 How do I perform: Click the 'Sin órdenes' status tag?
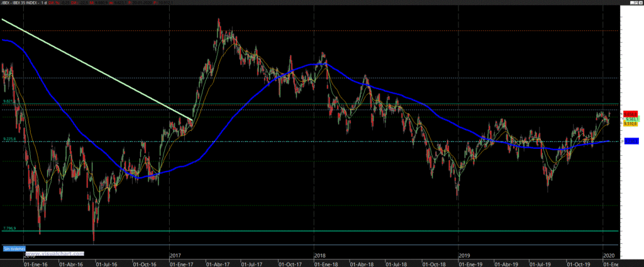pyautogui.click(x=14, y=248)
